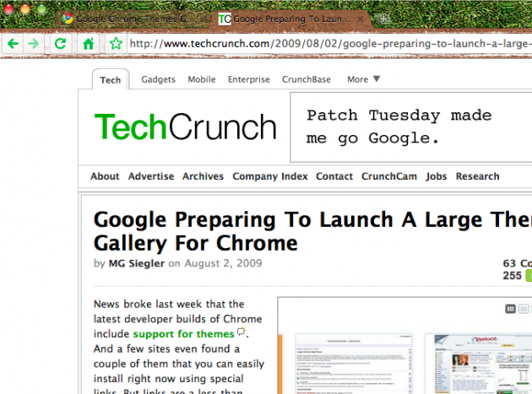Follow the 'support for themes' link
532x394 pixels.
183,334
